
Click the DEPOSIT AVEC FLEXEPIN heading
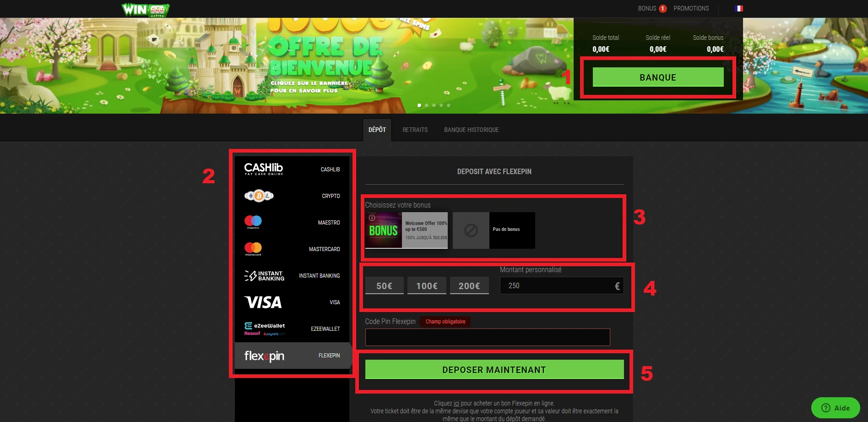[494, 171]
